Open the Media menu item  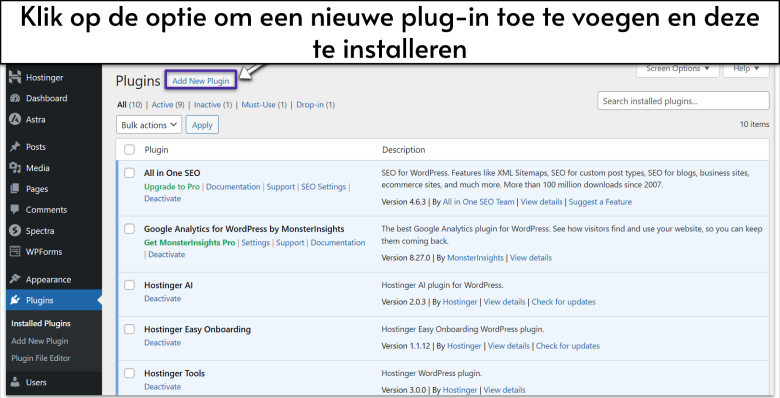(x=38, y=168)
